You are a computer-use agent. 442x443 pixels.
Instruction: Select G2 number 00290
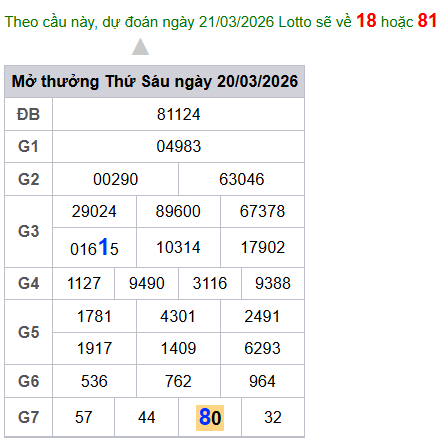(x=116, y=179)
